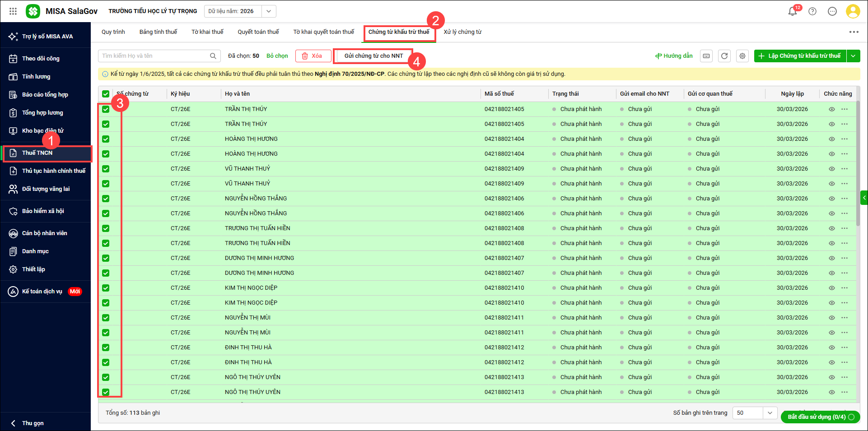Screen dimensions: 868x431
Task: Expand arrow beside Lập Chứng từ khấu trừ thuế
Action: pos(853,56)
